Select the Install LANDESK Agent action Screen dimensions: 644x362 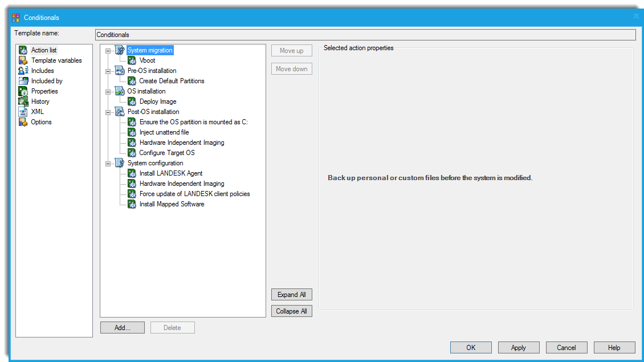pos(170,173)
